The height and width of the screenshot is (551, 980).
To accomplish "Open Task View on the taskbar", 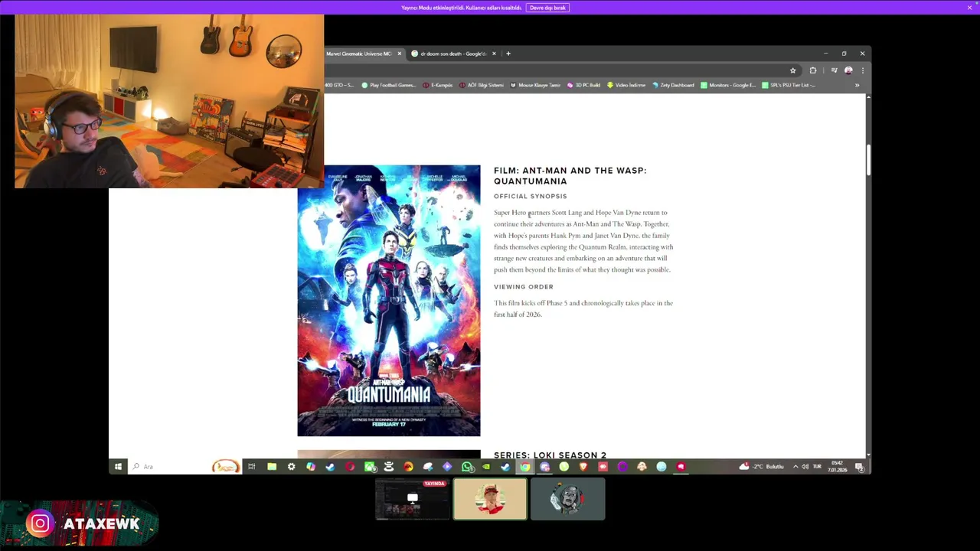I will 251,466.
